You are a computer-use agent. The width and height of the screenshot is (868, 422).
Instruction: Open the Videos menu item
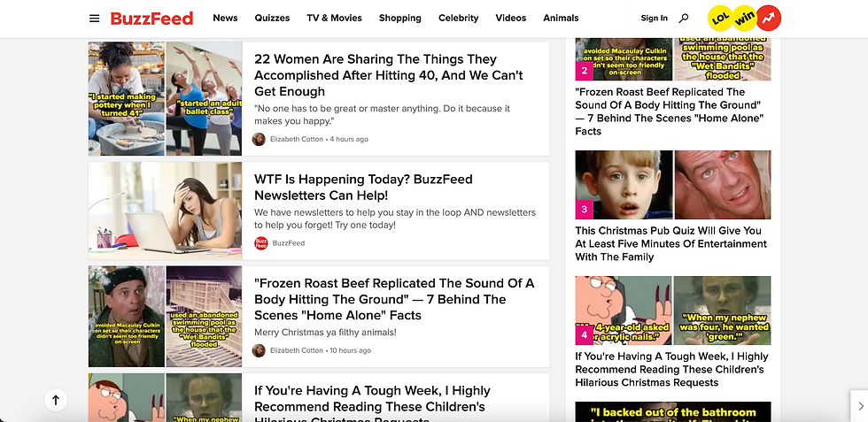click(511, 19)
